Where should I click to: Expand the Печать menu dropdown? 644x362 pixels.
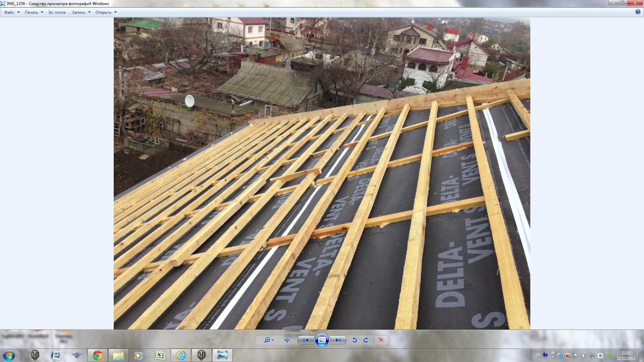click(34, 12)
